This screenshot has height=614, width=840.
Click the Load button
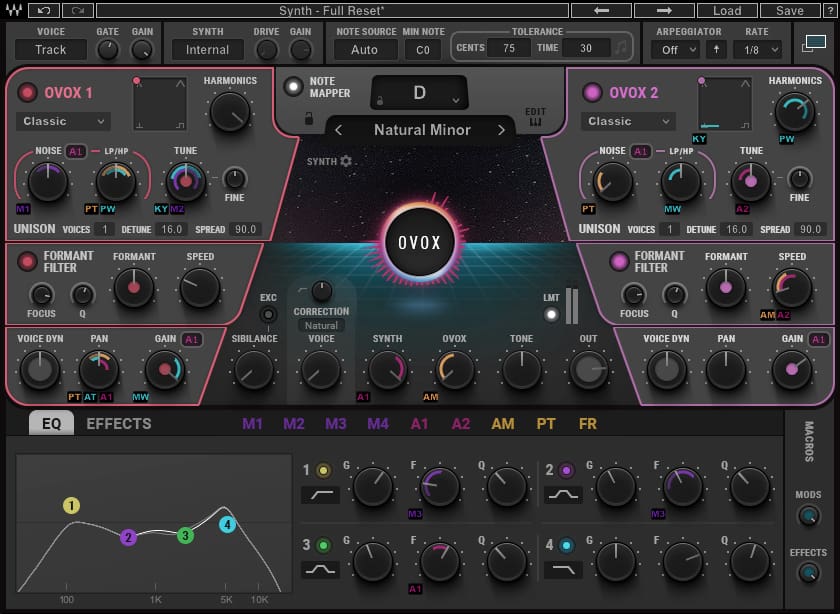point(728,10)
